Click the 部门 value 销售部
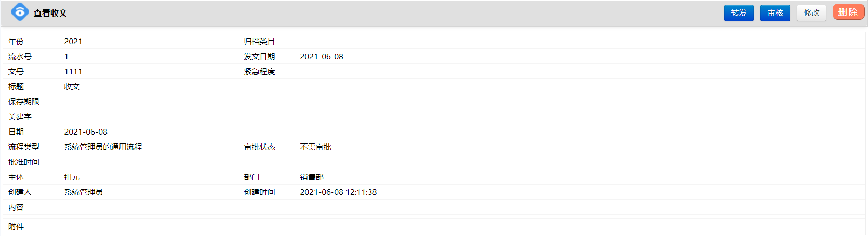The height and width of the screenshot is (236, 868). 312,177
